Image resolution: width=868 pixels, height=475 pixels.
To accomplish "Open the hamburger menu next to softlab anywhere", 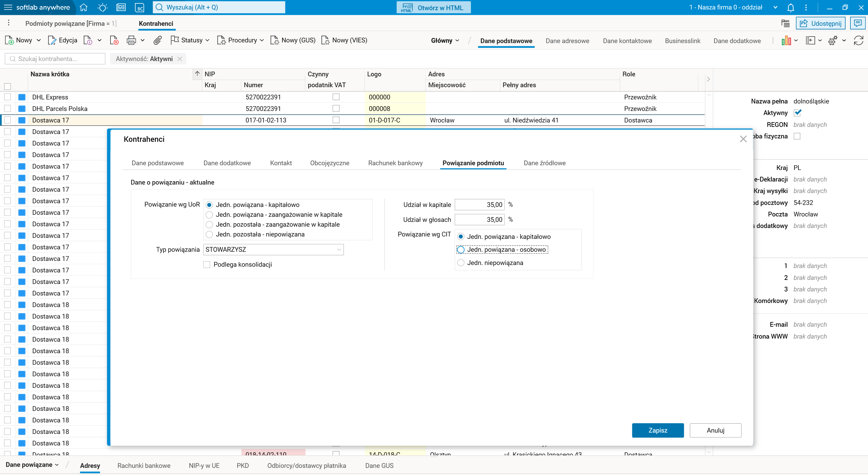I will click(x=7, y=7).
